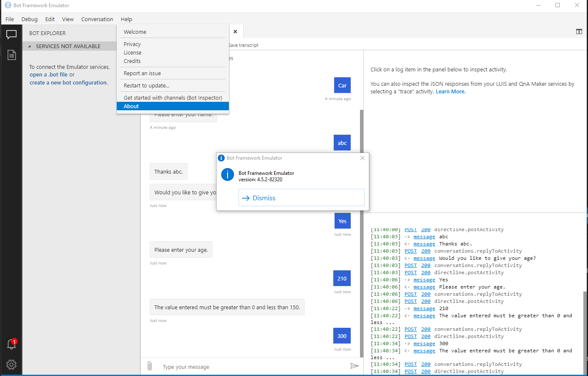The image size is (588, 376).
Task: Open Welcome from the Help menu
Action: tap(135, 32)
